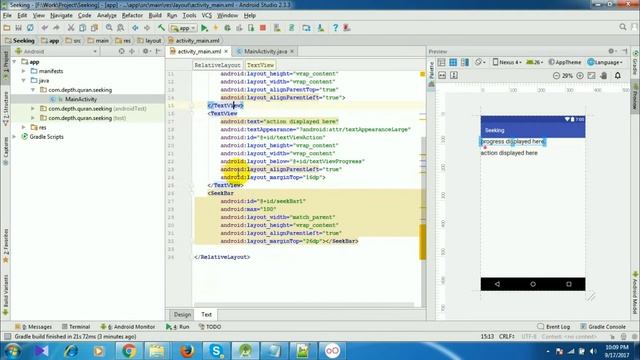Toggle the blueprint view icon

pos(453,62)
